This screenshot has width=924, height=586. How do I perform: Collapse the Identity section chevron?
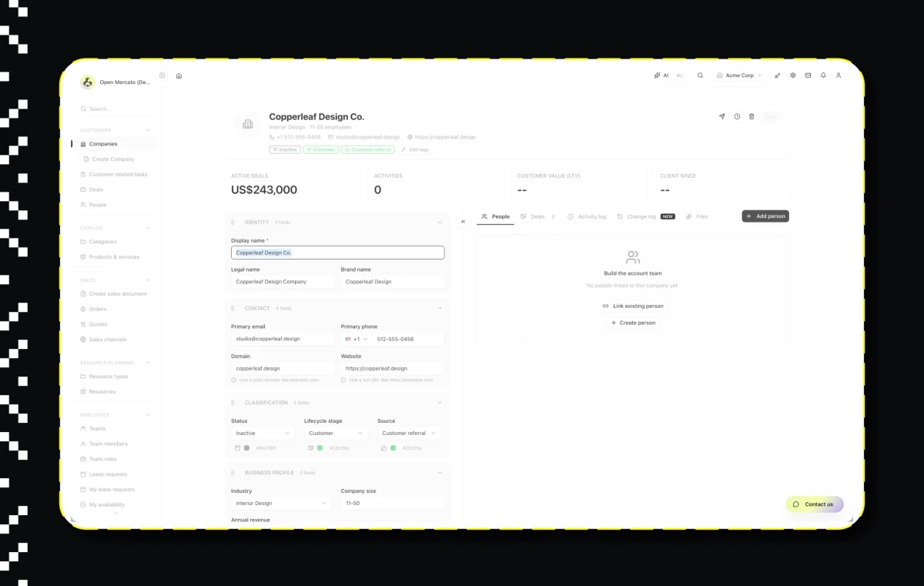tap(440, 223)
